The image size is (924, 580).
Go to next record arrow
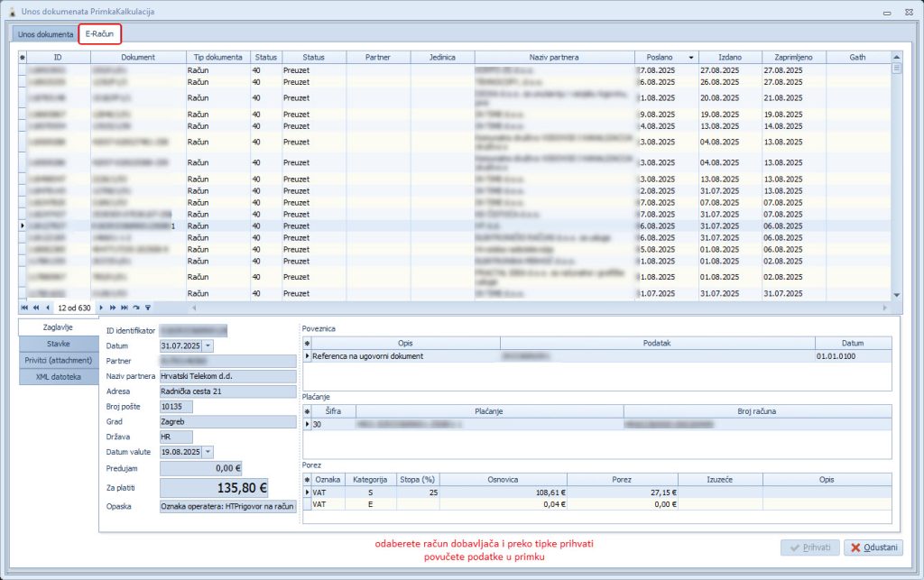point(102,308)
